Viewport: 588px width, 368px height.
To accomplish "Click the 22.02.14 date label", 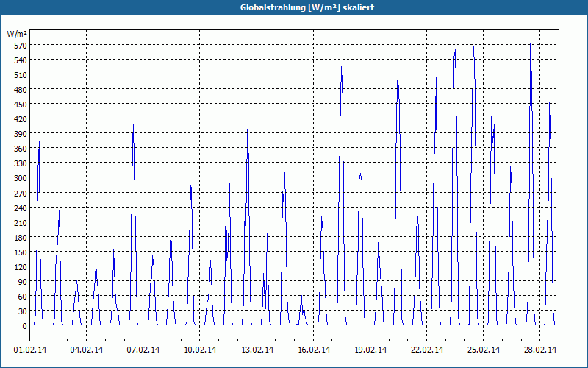I will click(427, 350).
